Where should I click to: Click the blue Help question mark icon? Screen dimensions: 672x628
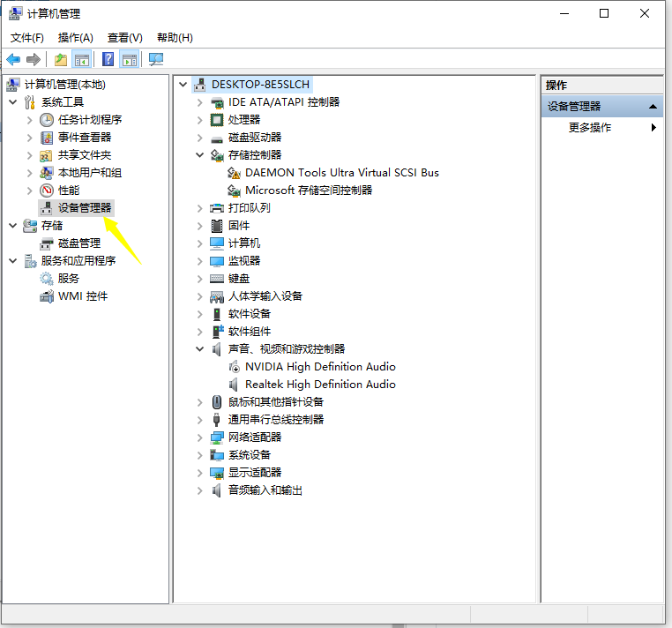tap(108, 59)
